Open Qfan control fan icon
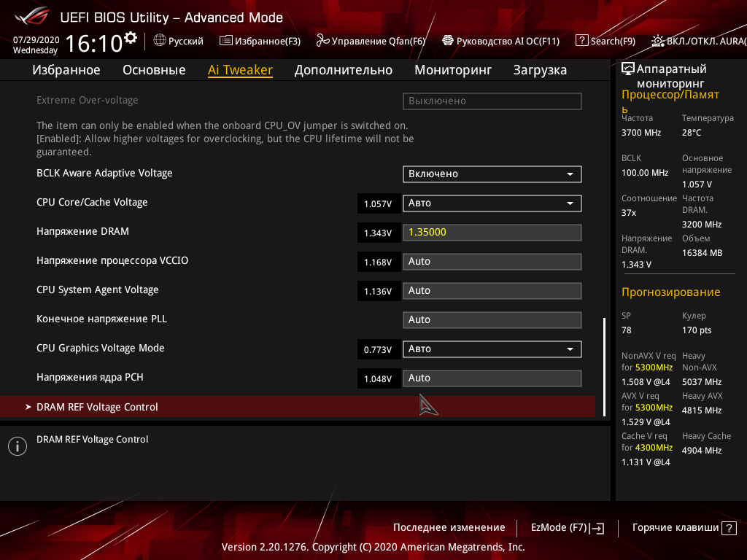This screenshot has height=560, width=747. tap(322, 41)
